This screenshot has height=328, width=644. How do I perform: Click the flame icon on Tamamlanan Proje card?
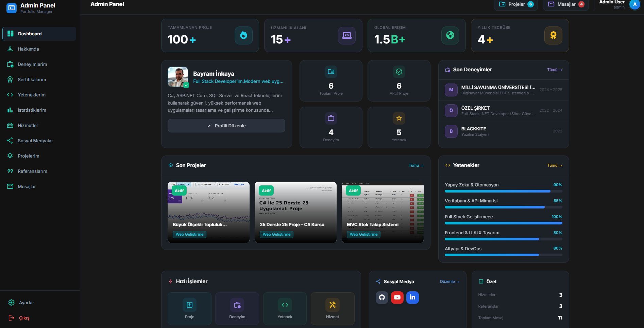(243, 35)
